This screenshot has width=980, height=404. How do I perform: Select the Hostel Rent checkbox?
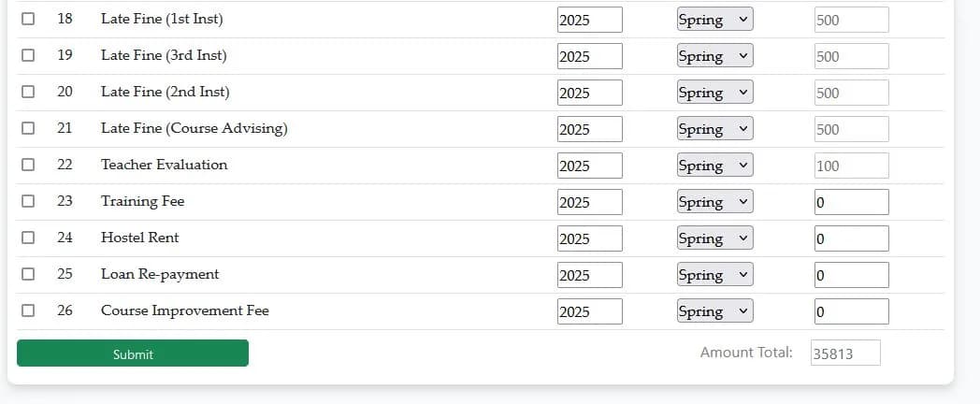[x=28, y=238]
